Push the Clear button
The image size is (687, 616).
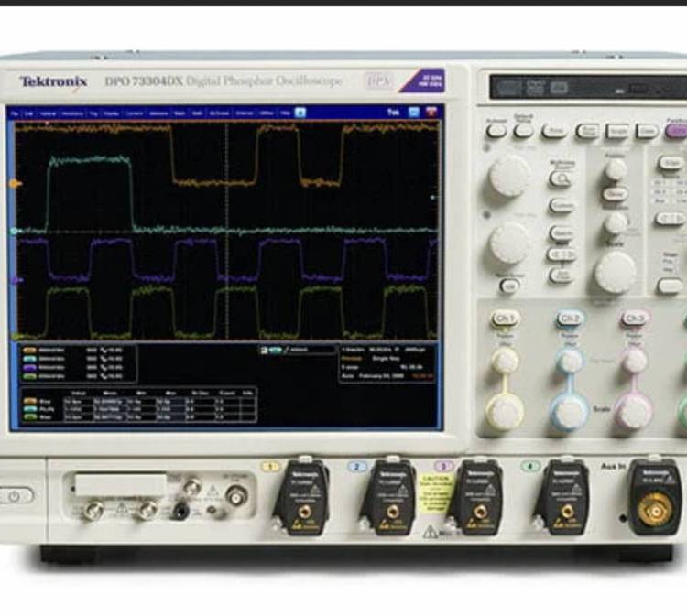[647, 131]
